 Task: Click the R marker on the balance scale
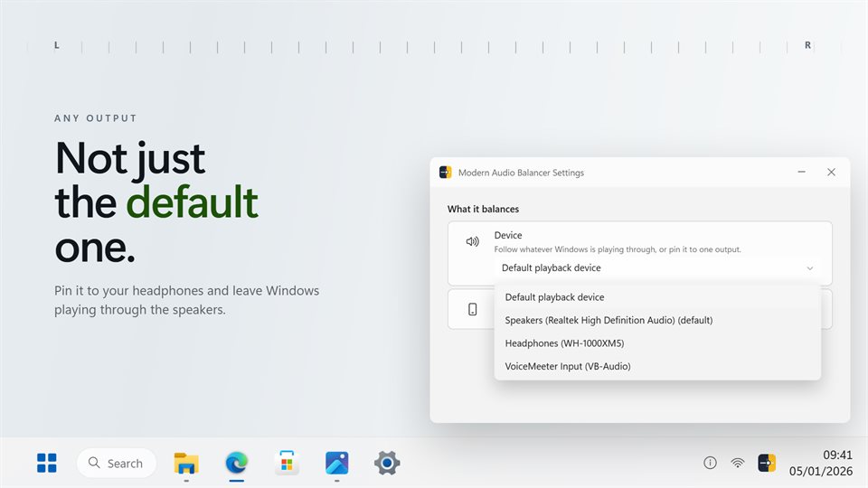(x=807, y=45)
